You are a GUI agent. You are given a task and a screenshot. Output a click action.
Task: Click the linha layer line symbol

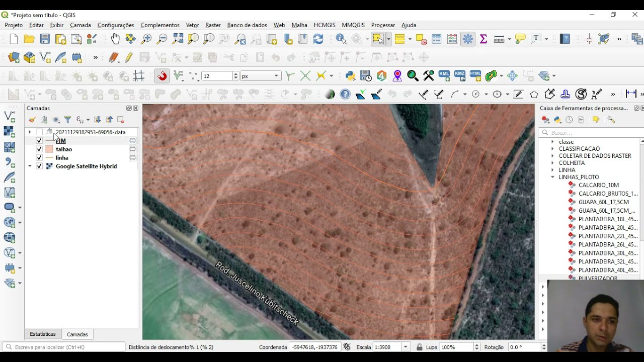tap(49, 158)
